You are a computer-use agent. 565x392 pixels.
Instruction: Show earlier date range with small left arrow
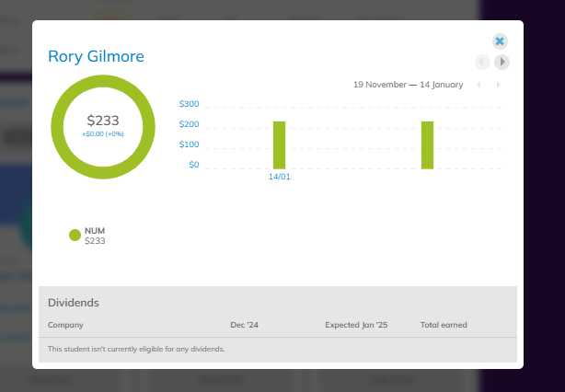[x=479, y=85]
